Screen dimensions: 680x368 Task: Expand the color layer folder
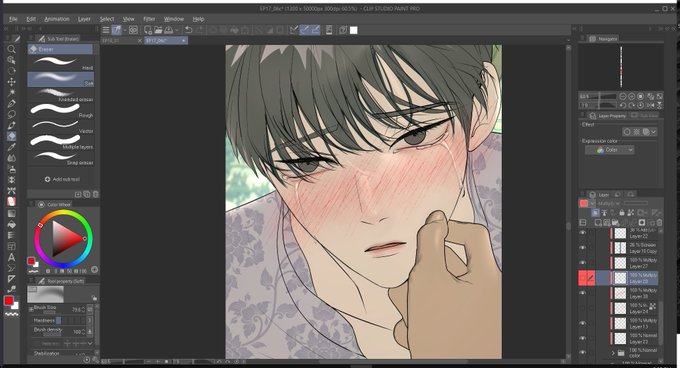point(613,353)
